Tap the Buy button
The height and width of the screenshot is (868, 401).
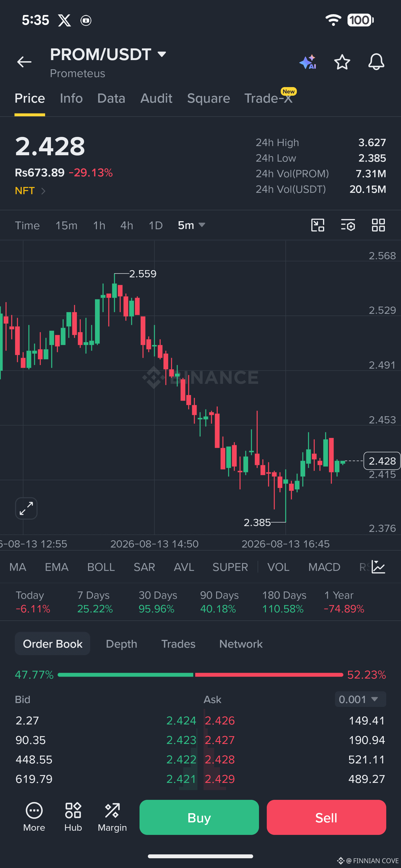click(199, 817)
